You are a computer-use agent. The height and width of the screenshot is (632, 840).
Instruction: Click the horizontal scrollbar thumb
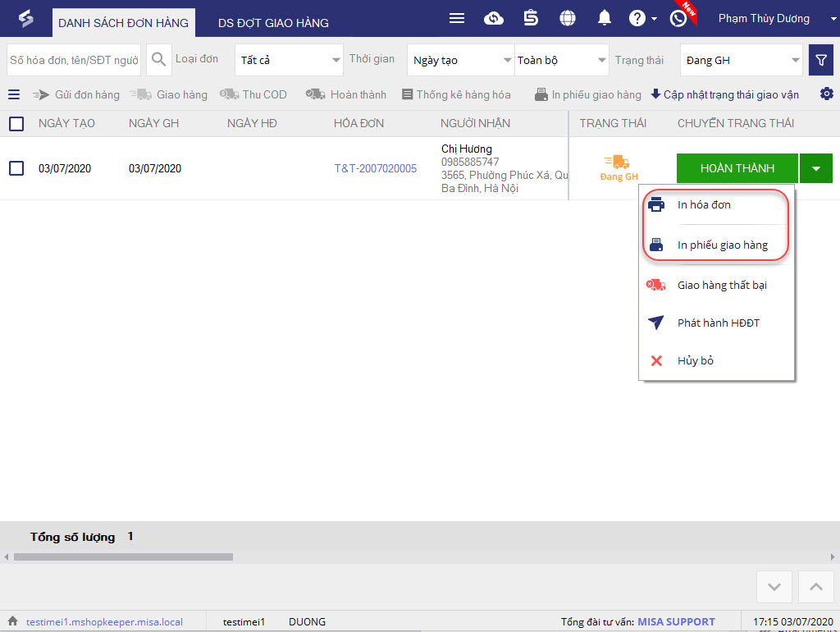(123, 557)
